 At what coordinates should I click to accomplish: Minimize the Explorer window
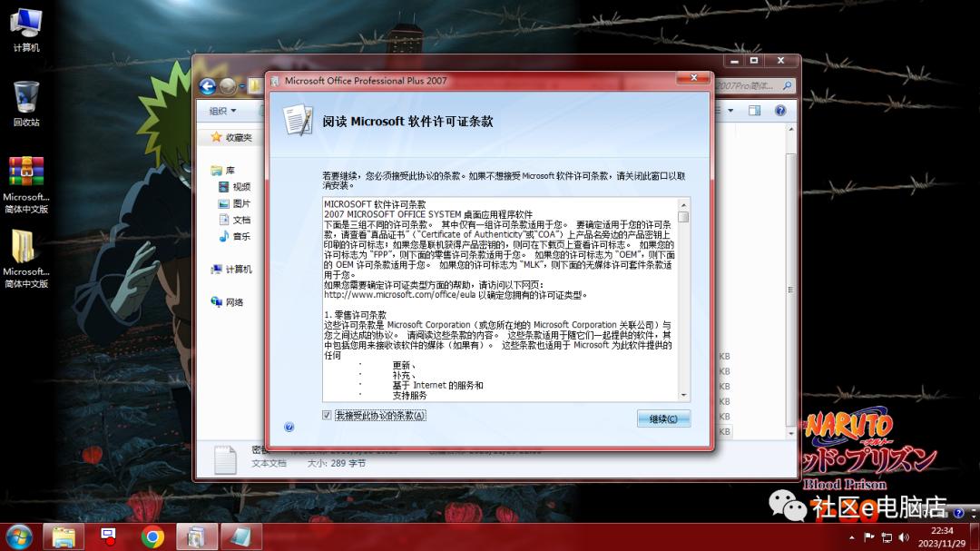[734, 61]
